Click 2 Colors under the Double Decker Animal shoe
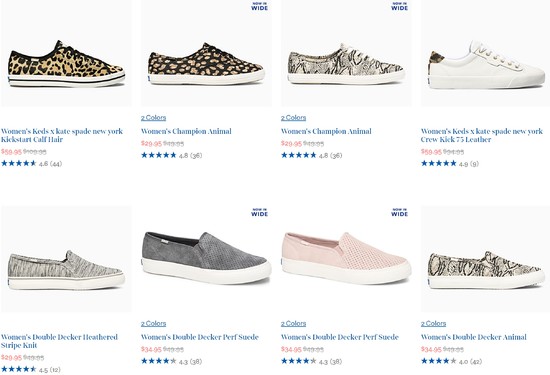This screenshot has width=550, height=375. 434,324
